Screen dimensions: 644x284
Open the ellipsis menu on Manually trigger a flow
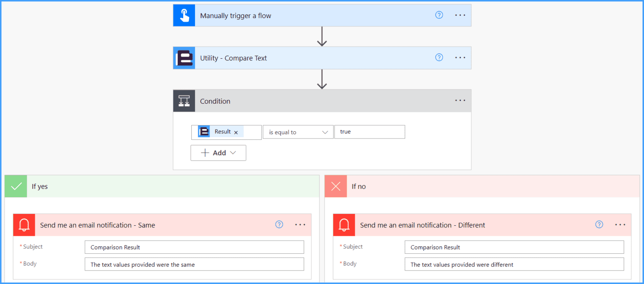(x=460, y=15)
